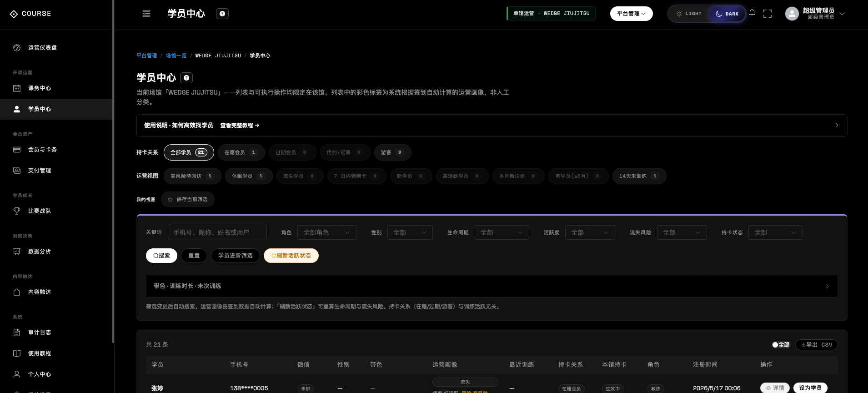Select the 休眠学员 view
Screen dimensions: 868x393
tap(249, 176)
